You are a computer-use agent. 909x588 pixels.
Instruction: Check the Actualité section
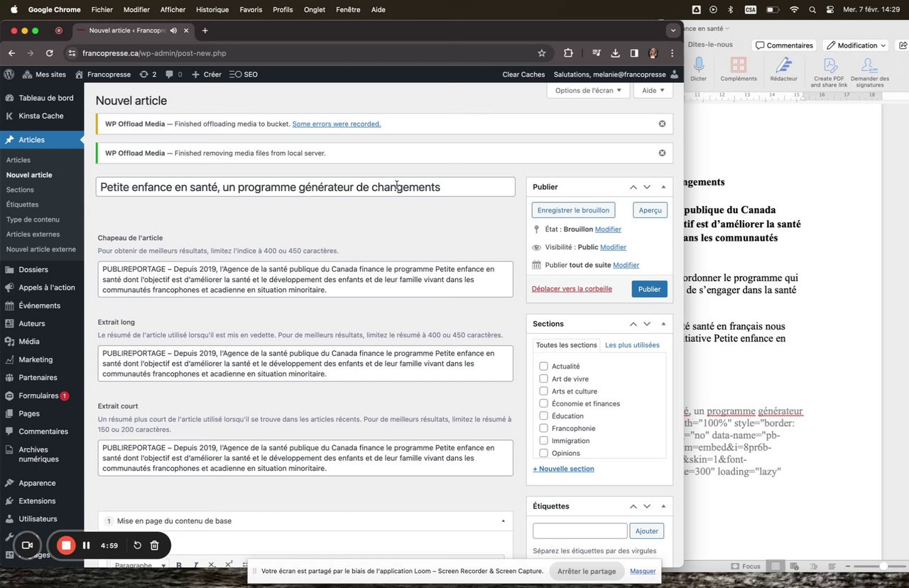pos(543,366)
